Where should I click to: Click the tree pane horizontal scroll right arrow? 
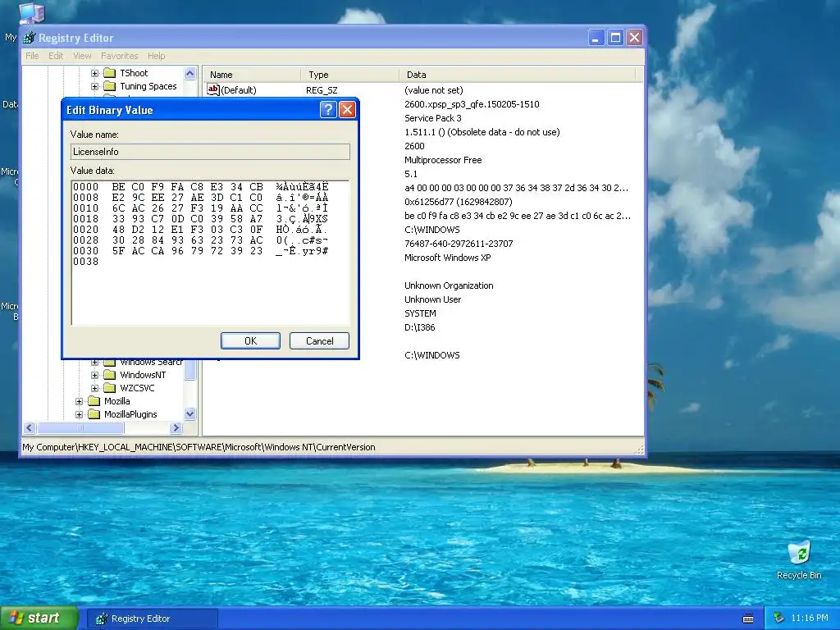pyautogui.click(x=176, y=427)
